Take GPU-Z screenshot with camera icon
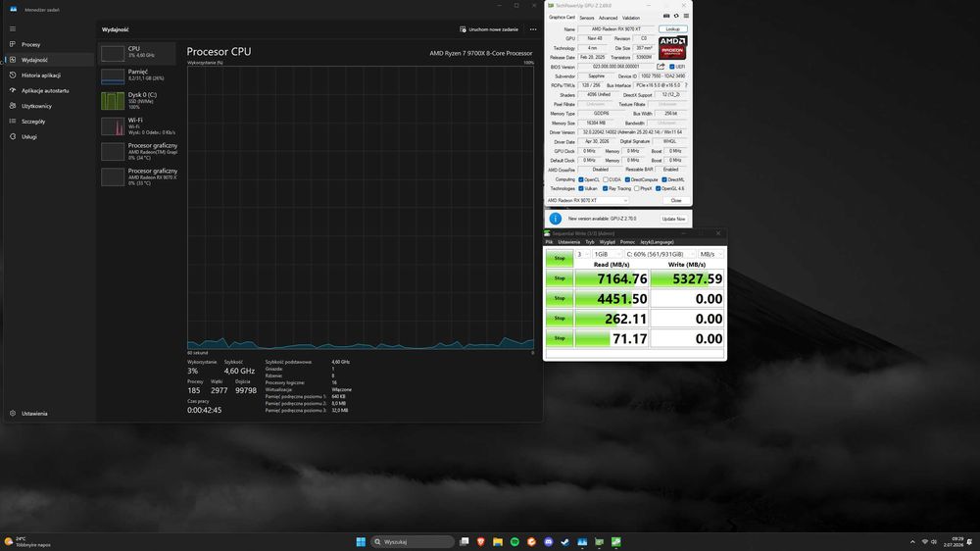This screenshot has height=551, width=980. tap(666, 17)
